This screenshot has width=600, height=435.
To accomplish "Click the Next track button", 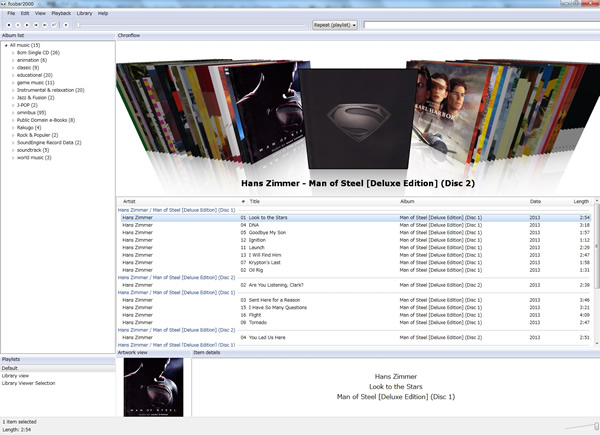I will [x=45, y=25].
